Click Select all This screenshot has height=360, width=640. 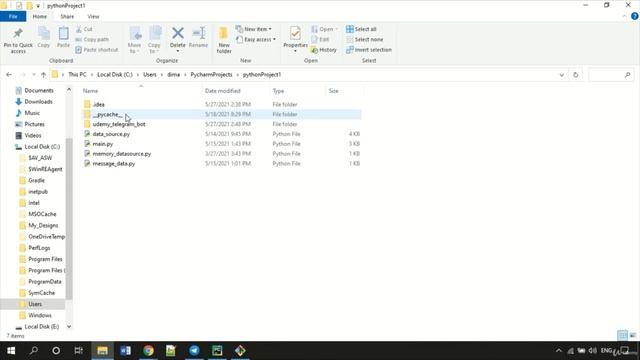click(x=361, y=29)
